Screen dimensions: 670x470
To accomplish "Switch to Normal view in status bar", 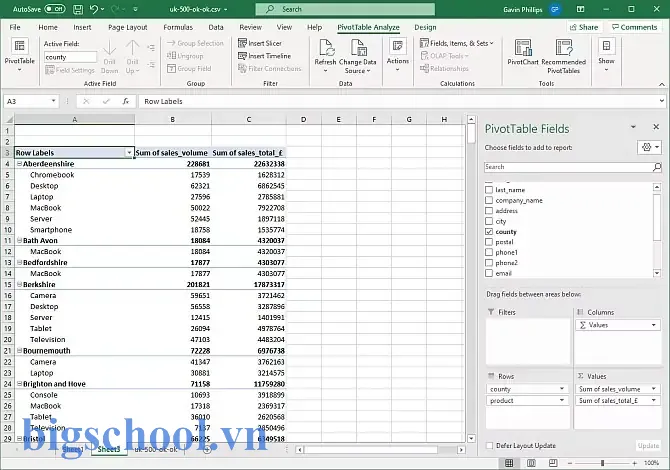I will click(509, 463).
